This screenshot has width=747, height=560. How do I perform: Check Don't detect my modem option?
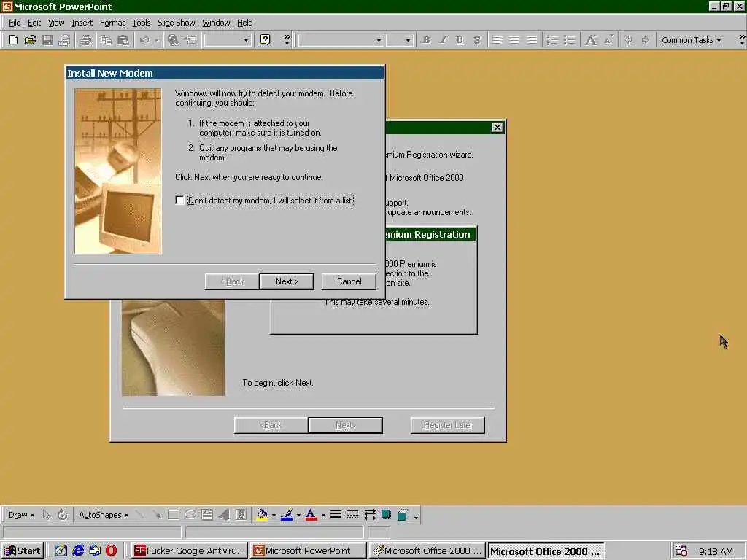point(179,201)
